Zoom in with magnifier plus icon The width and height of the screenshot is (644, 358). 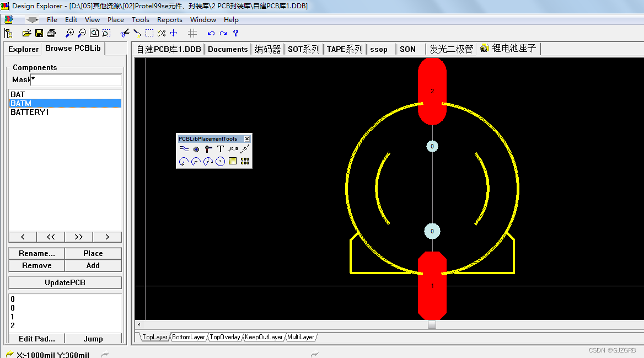click(70, 33)
